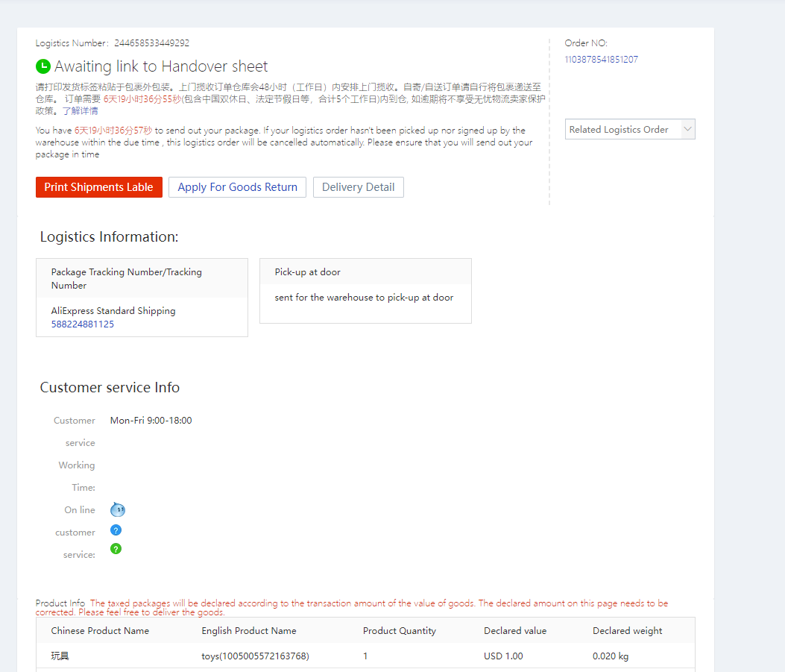Click the blue question mark icon

tap(116, 530)
